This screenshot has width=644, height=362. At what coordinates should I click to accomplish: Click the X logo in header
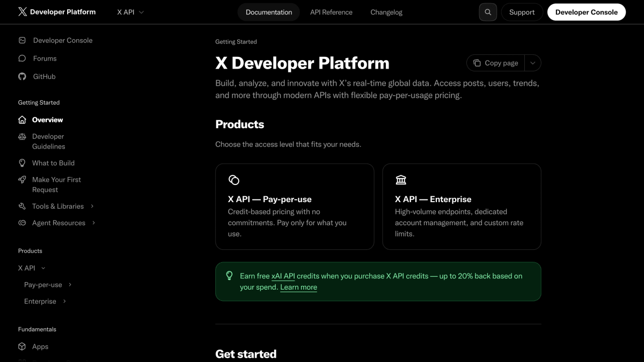click(x=23, y=12)
